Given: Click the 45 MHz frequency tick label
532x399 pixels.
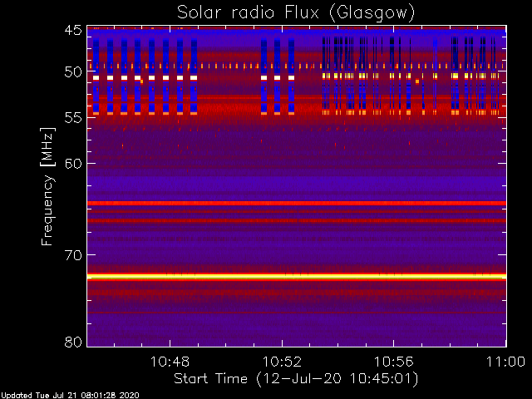Looking at the screenshot, I should (x=73, y=30).
